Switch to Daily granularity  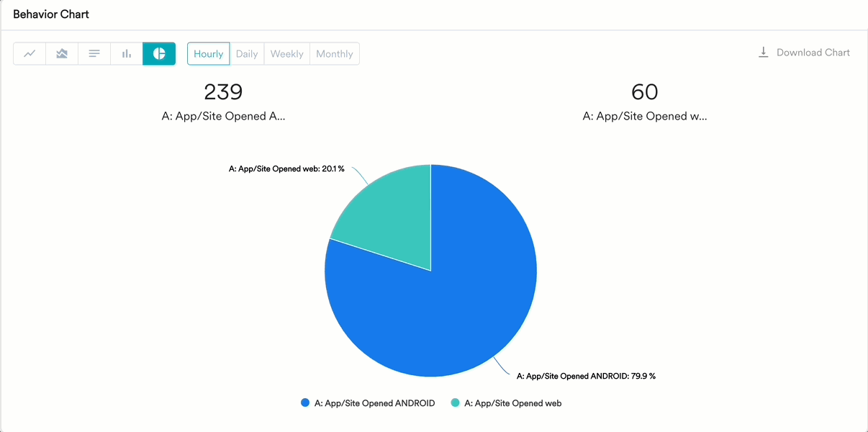point(247,54)
